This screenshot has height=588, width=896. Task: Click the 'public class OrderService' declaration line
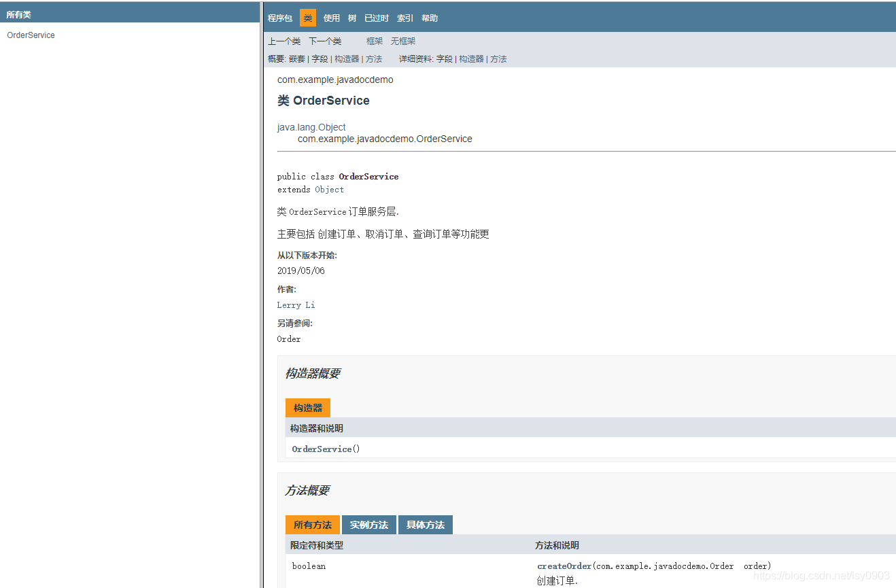point(338,177)
